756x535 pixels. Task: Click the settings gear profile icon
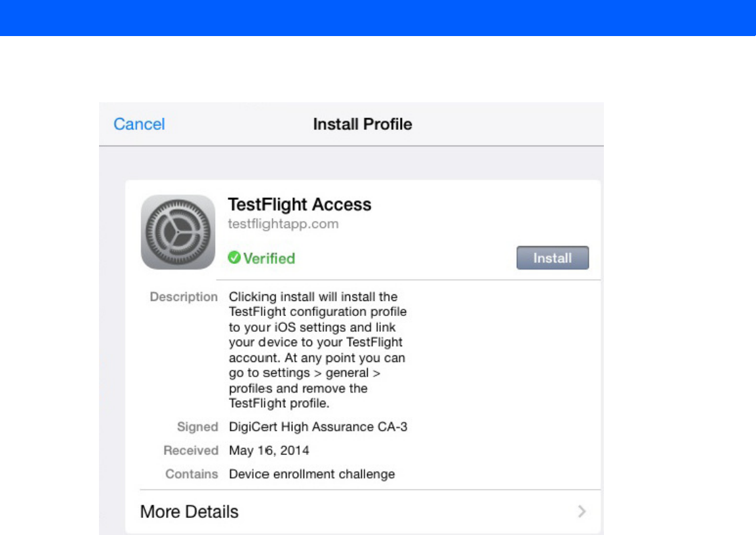coord(178,232)
